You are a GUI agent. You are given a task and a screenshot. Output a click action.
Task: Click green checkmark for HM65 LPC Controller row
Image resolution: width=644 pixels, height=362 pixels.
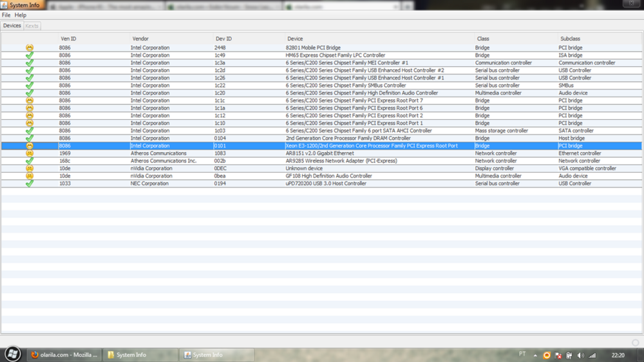30,55
